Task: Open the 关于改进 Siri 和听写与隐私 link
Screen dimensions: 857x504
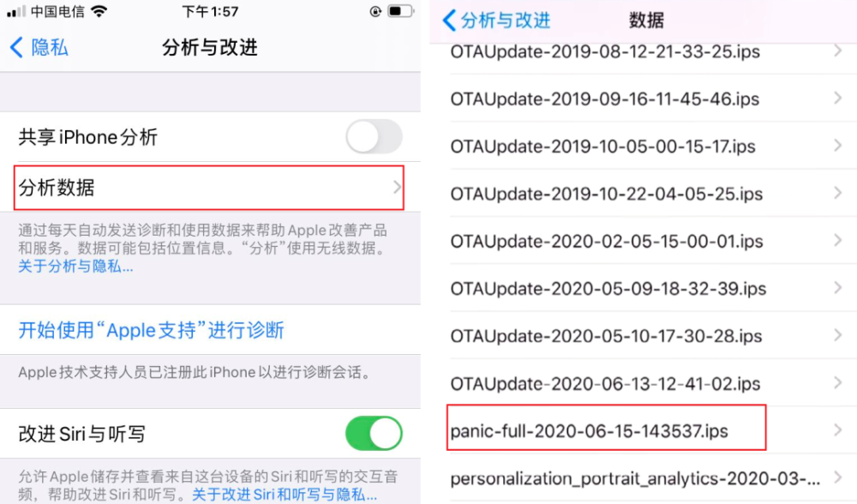Action: (285, 495)
